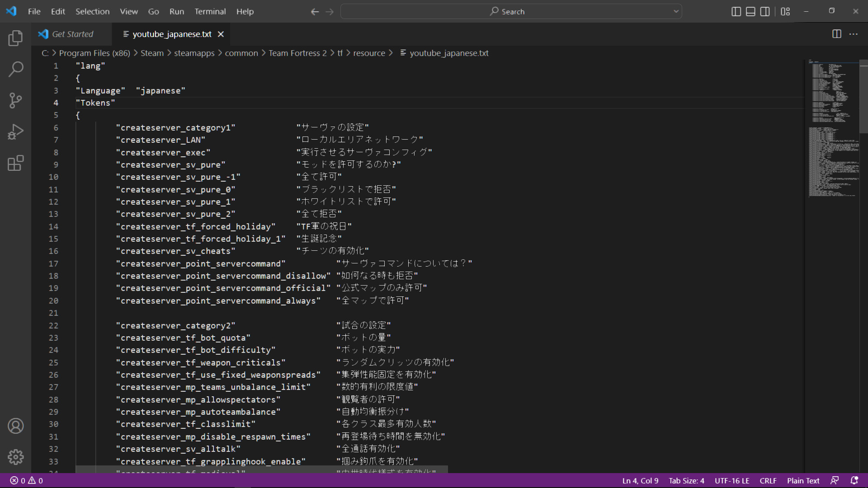868x488 pixels.
Task: Toggle the bottom panel
Action: click(750, 11)
